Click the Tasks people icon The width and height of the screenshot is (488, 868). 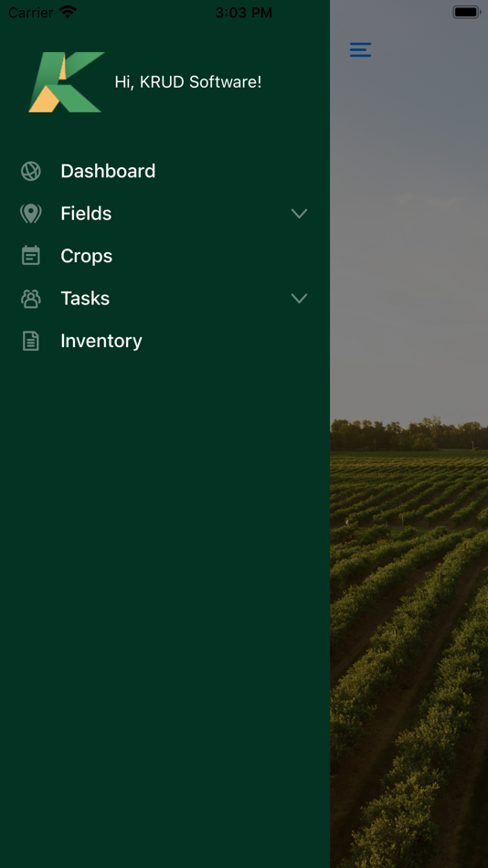31,299
